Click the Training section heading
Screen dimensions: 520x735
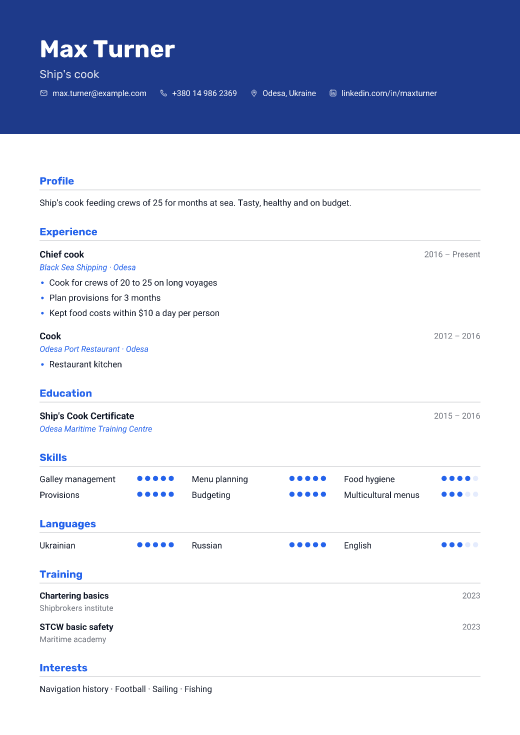61,575
